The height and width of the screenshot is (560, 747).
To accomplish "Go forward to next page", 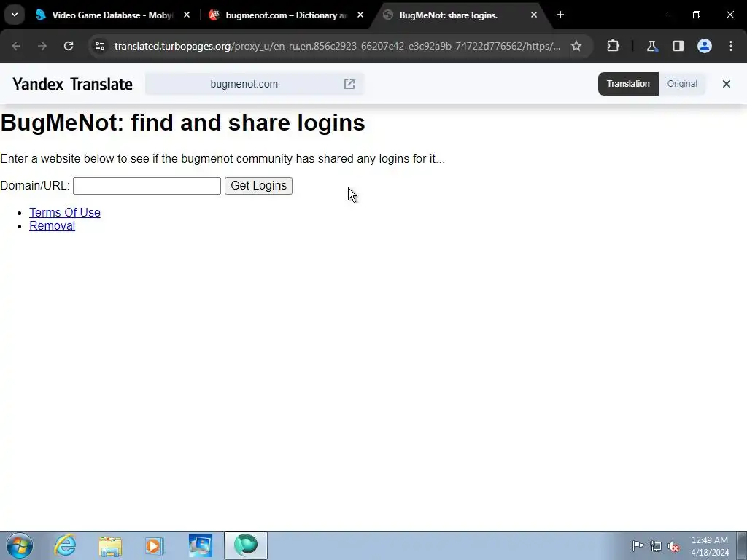I will click(42, 46).
